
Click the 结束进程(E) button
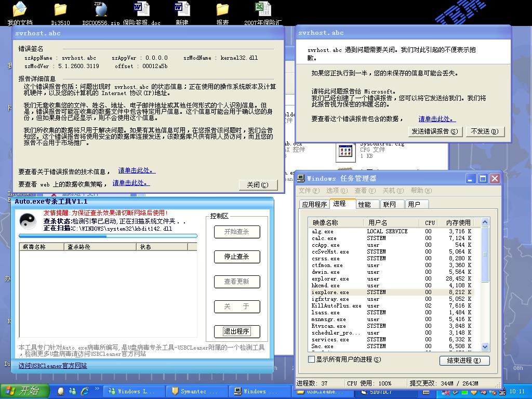click(x=464, y=361)
